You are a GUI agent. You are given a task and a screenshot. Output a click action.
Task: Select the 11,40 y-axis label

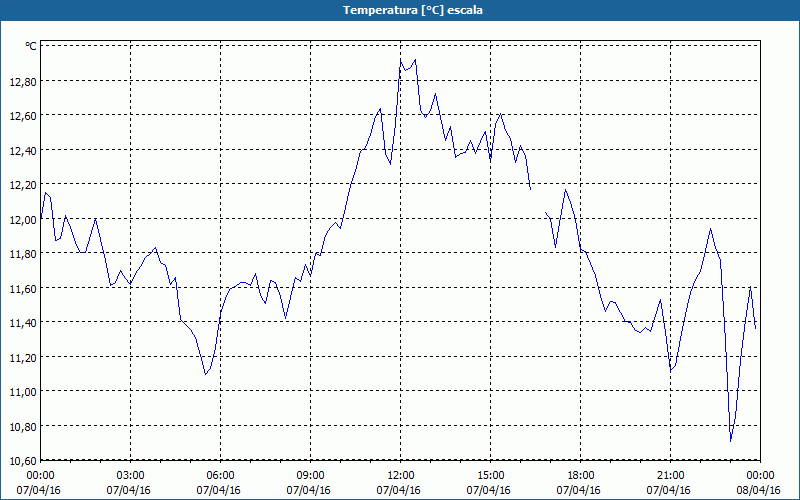coord(23,323)
